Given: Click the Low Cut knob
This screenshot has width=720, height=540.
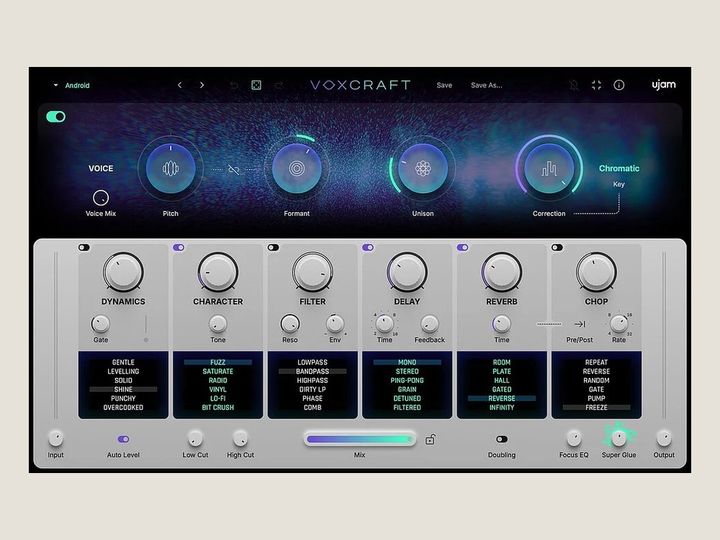Looking at the screenshot, I should 195,439.
